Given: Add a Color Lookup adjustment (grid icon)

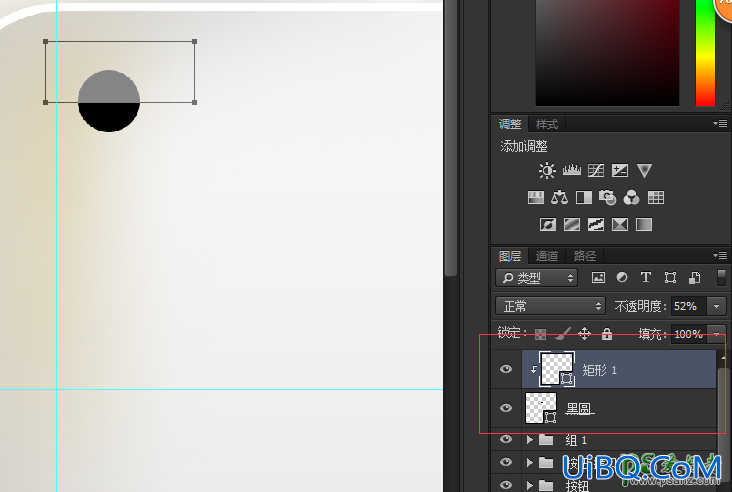Looking at the screenshot, I should (x=656, y=198).
